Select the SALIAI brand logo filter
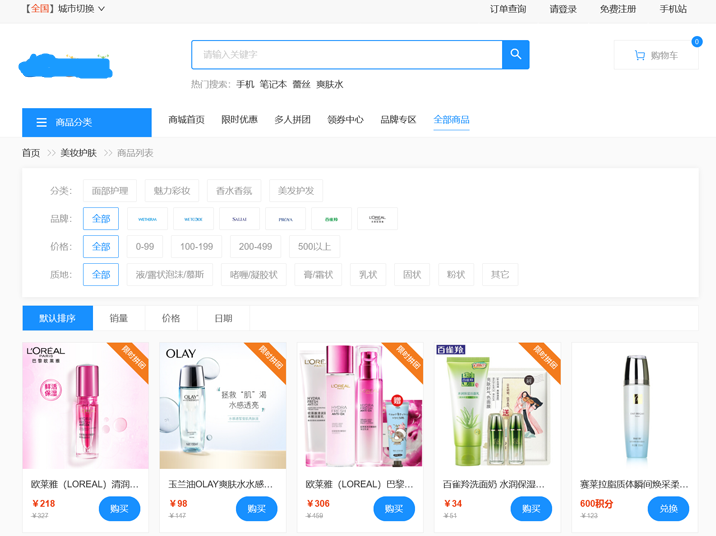This screenshot has width=716, height=536. (239, 219)
